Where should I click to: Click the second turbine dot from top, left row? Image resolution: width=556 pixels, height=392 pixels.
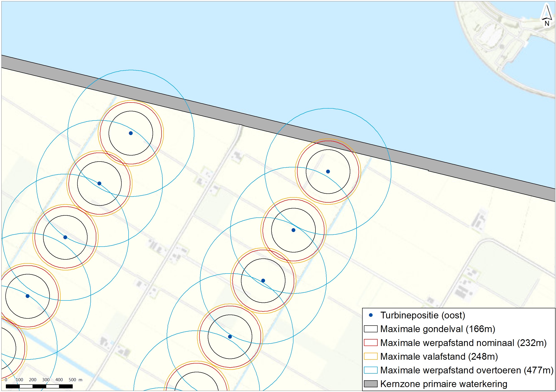tap(99, 184)
